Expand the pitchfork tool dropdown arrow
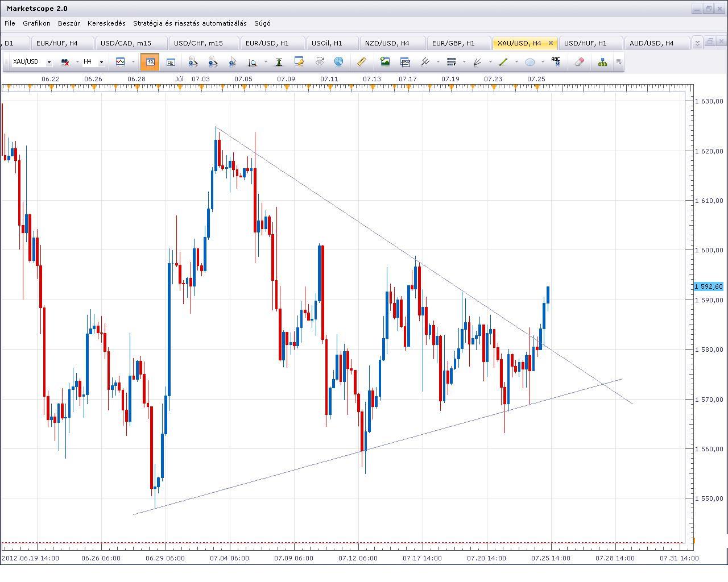Image resolution: width=728 pixels, height=582 pixels. point(437,61)
